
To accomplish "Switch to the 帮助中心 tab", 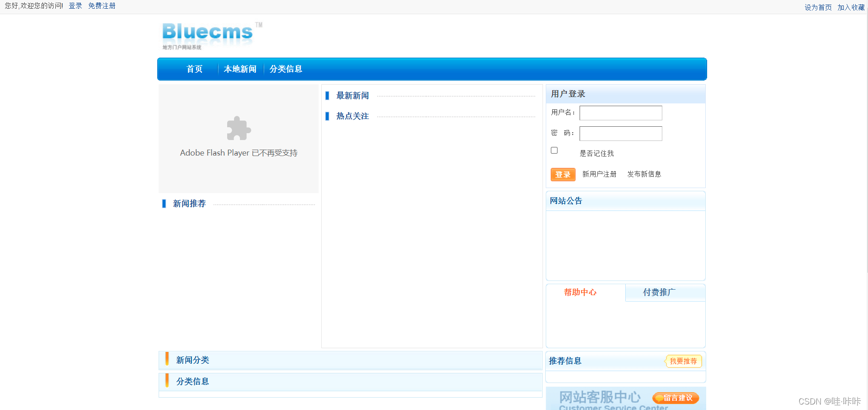I will [580, 292].
